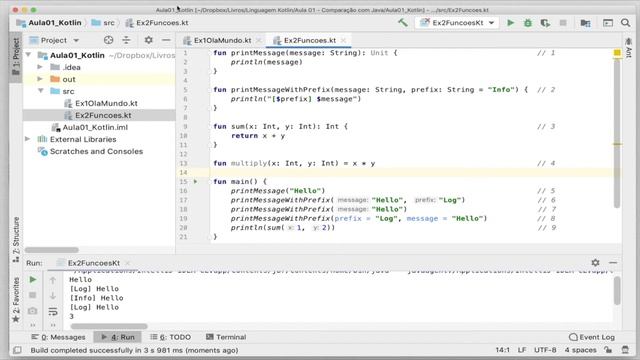Open the Ant side tool window
Screen dimensions: 640x360
[629, 48]
